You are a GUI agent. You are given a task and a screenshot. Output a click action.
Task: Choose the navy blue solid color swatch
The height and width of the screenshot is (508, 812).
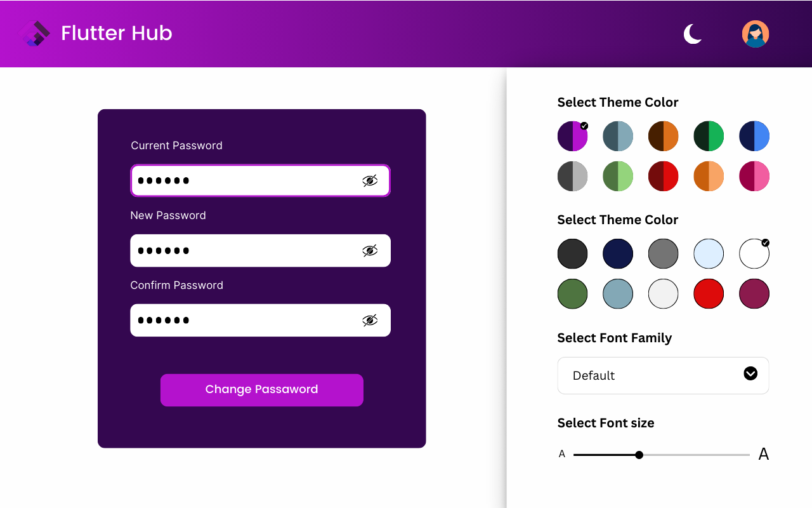618,254
